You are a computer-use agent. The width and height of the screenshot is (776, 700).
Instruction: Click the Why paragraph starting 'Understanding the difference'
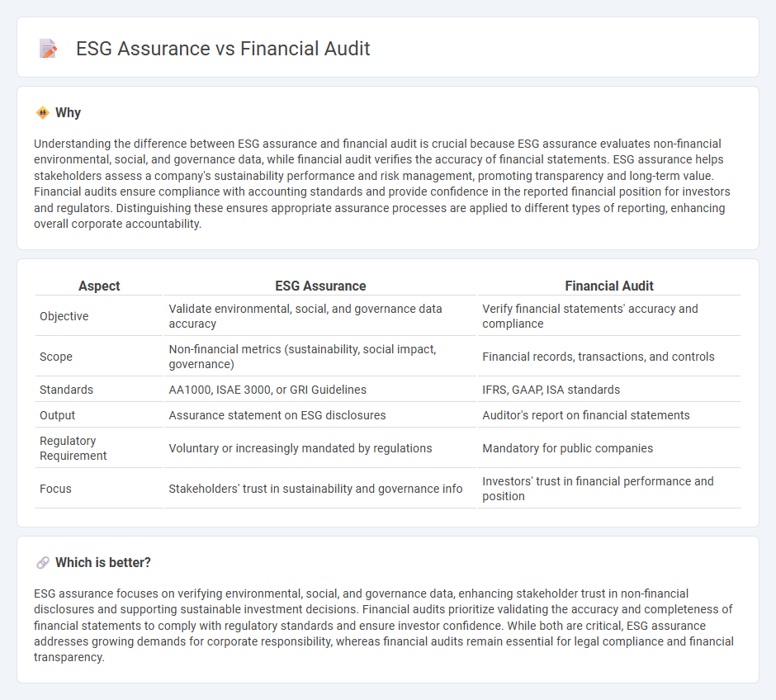pos(382,183)
